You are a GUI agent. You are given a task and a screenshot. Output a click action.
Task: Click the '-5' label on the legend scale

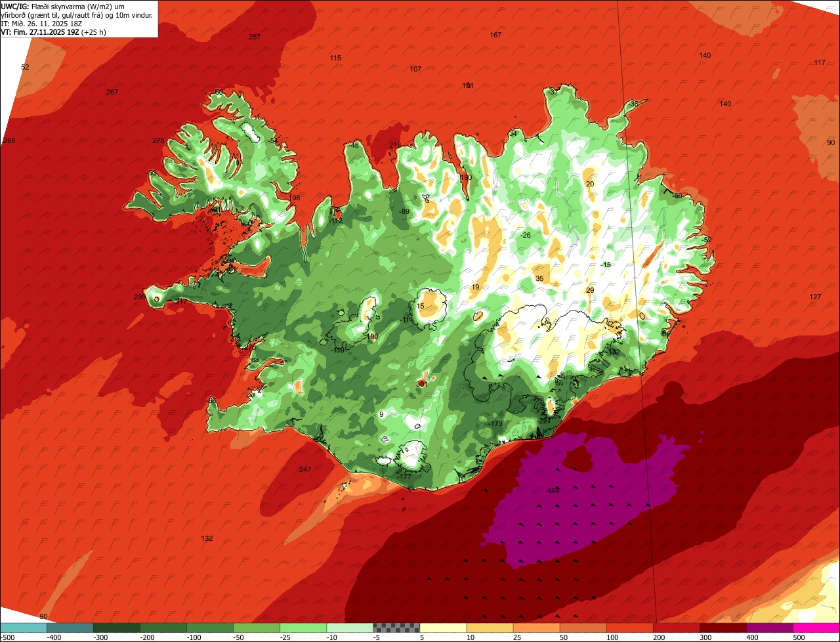pyautogui.click(x=377, y=637)
